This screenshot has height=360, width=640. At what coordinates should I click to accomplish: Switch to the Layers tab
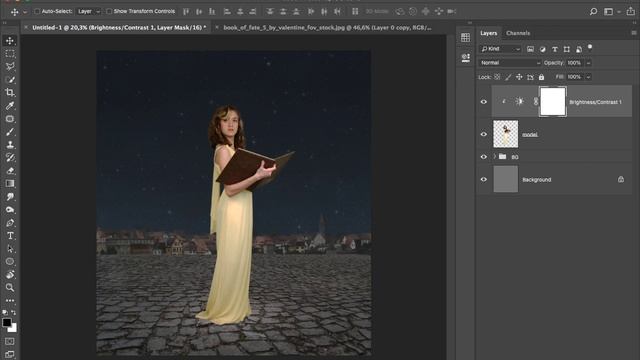click(x=489, y=33)
